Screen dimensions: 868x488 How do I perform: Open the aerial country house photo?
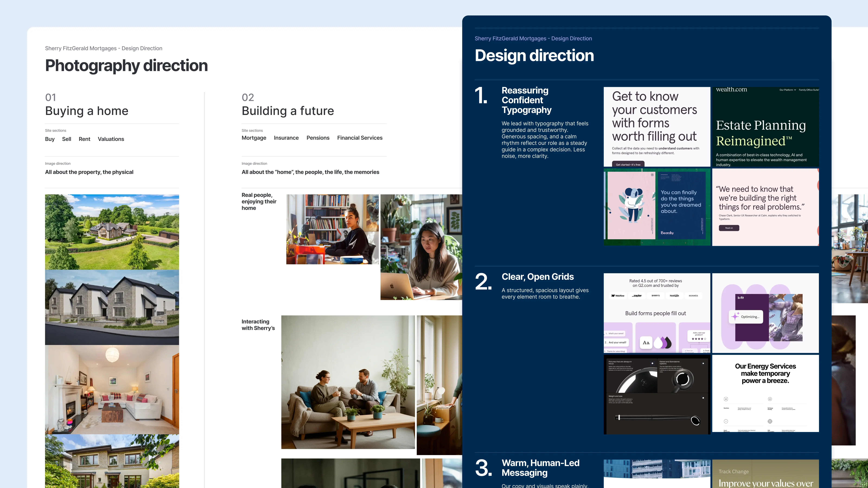[112, 232]
